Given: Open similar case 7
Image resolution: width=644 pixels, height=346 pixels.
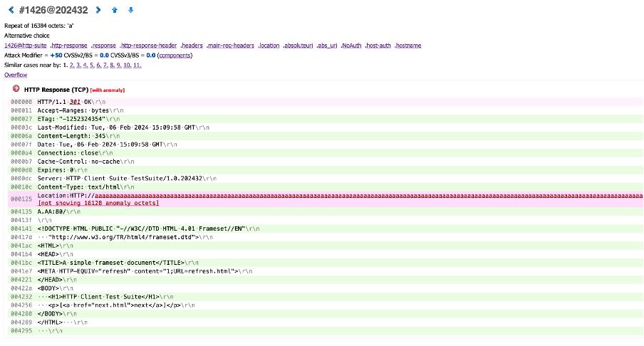Looking at the screenshot, I should [105, 65].
